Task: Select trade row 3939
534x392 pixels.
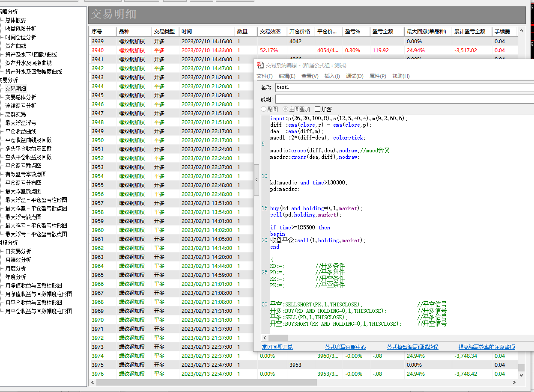Action: tap(303, 41)
